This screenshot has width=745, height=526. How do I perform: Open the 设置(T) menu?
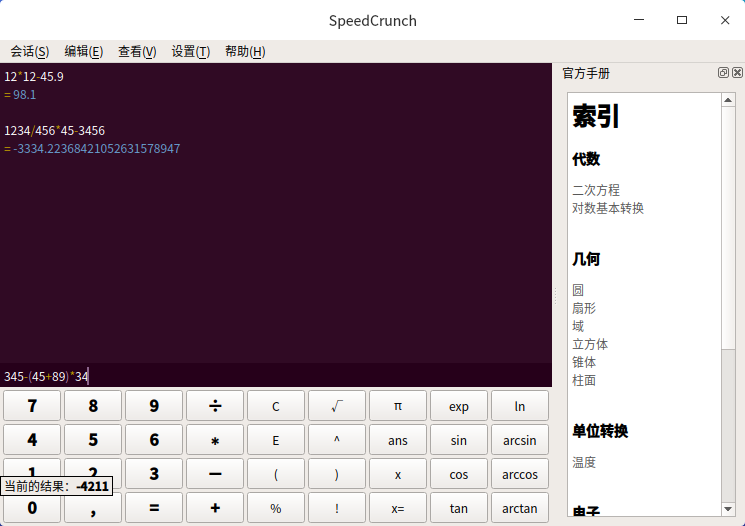(190, 52)
